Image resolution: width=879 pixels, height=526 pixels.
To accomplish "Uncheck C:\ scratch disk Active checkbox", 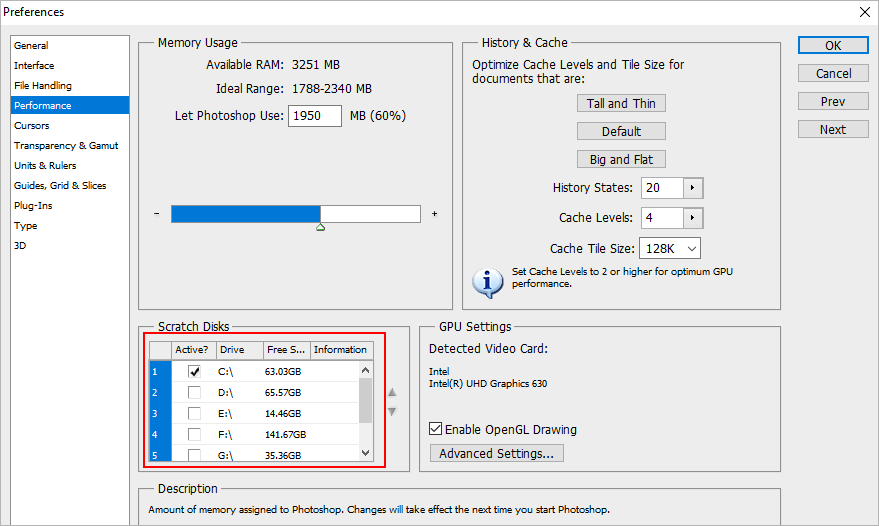I will tap(195, 371).
